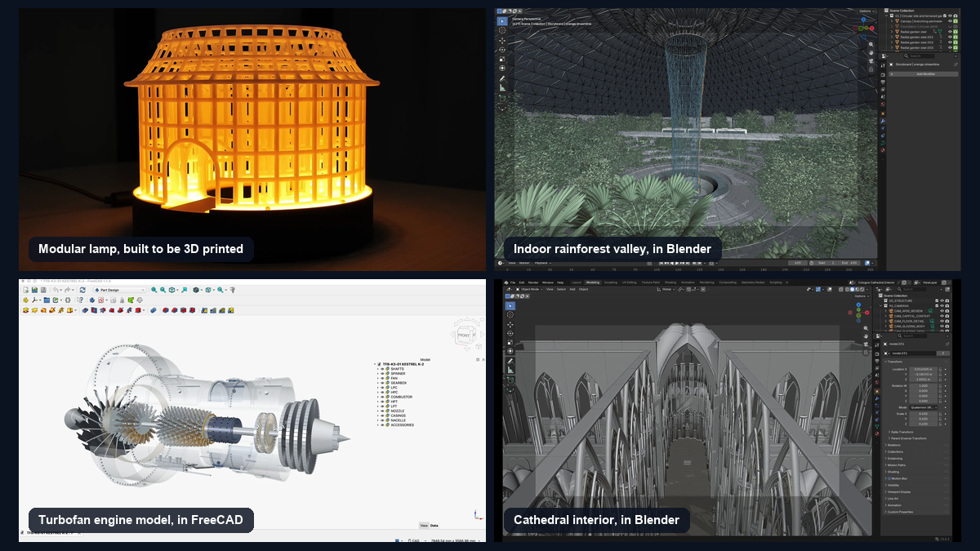Toggle visibility eye of CAM_APSE_REVIEW
Screen dimensions: 980x551
tap(942, 311)
